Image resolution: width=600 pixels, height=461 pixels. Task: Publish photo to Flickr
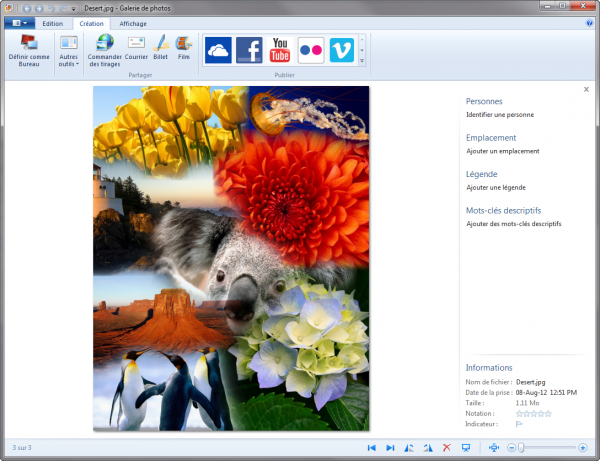tap(311, 50)
